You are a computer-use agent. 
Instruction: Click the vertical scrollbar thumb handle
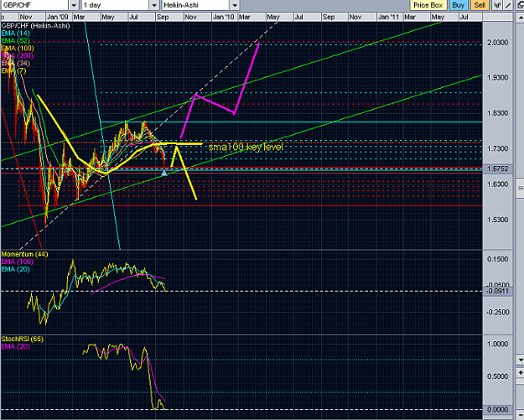521,188
